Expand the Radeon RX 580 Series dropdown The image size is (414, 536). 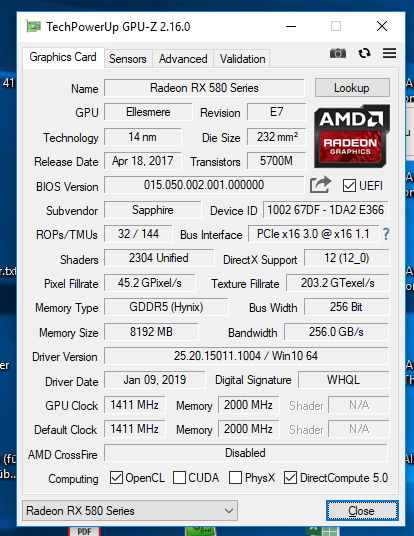click(130, 511)
